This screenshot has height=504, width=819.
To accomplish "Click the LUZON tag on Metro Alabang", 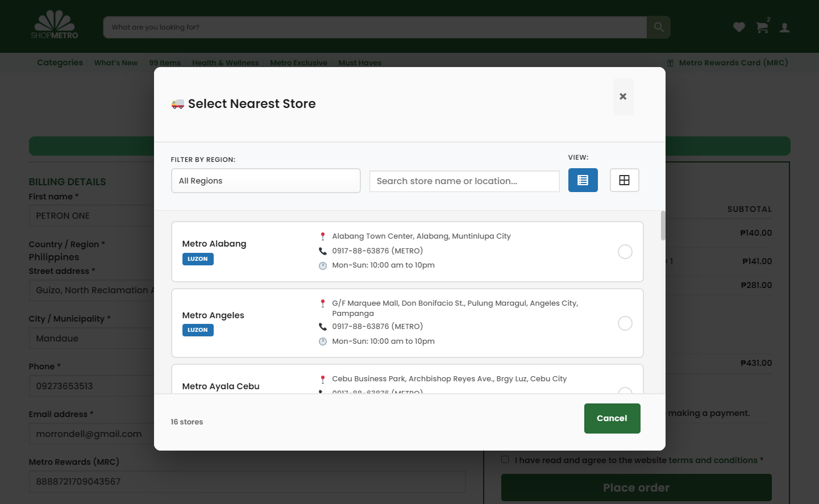I will [198, 259].
